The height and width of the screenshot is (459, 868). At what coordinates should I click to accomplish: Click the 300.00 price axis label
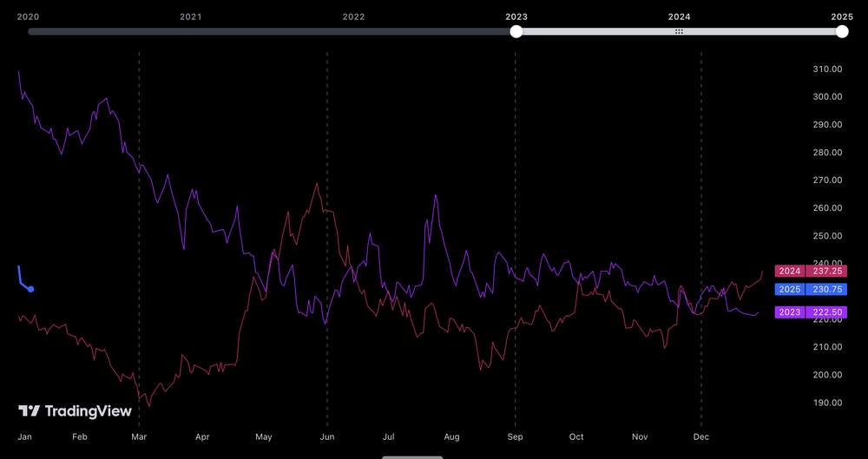coord(826,97)
